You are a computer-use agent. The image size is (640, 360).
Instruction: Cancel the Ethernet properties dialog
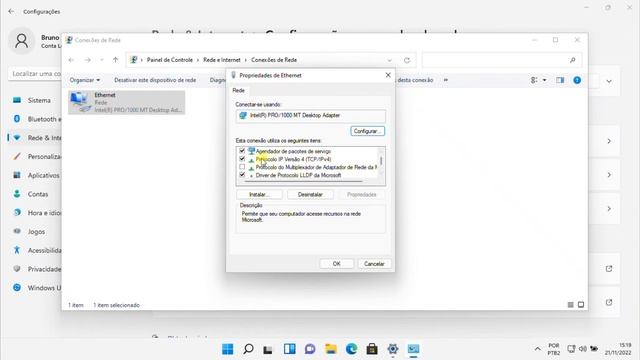coord(374,264)
